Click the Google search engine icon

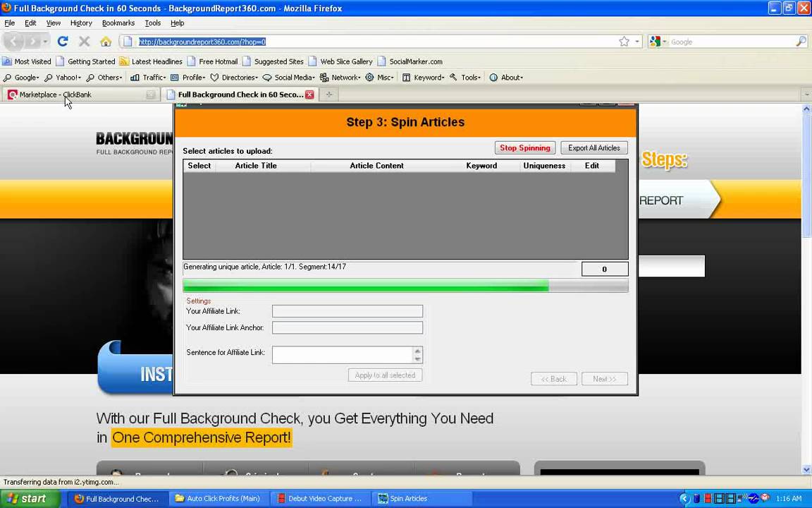pos(655,42)
